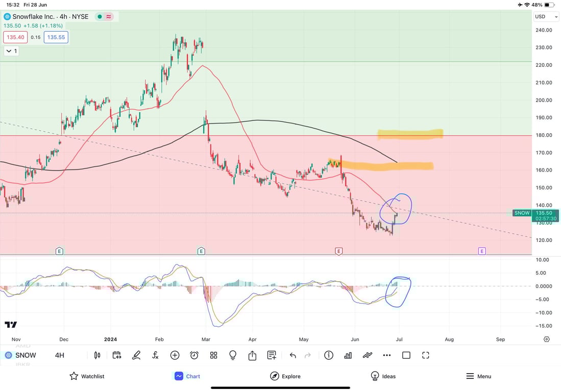Open the indicators fx menu
The width and height of the screenshot is (561, 392).
coord(155,355)
